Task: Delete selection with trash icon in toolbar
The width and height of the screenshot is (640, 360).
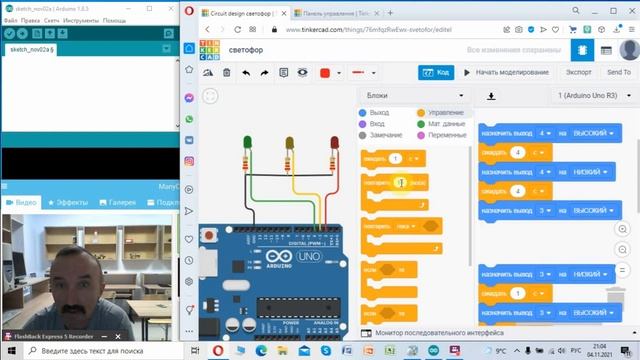Action: (227, 73)
